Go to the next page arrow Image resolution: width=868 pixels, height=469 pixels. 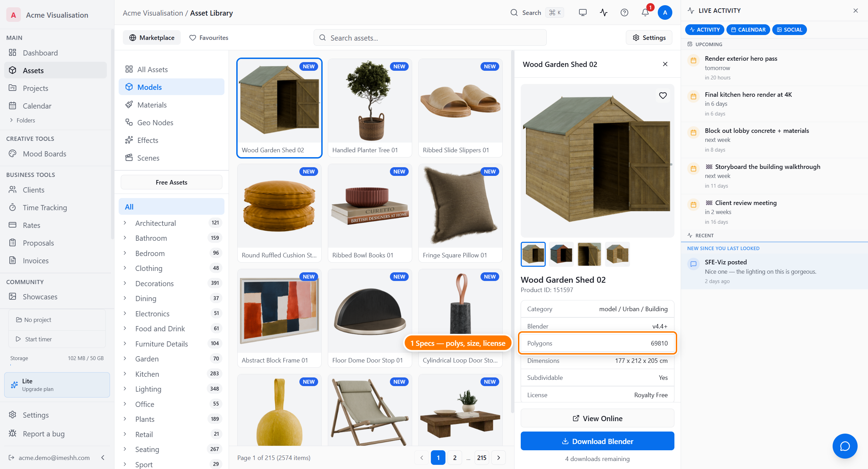click(x=499, y=458)
